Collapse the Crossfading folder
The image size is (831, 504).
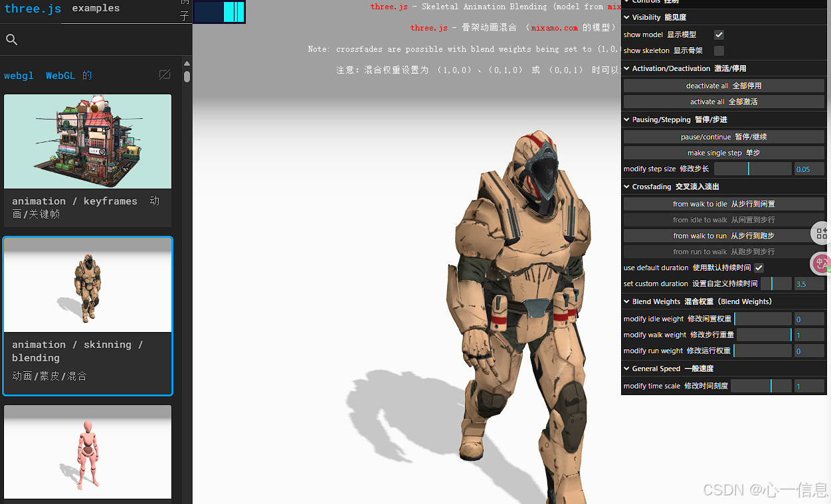tap(723, 187)
